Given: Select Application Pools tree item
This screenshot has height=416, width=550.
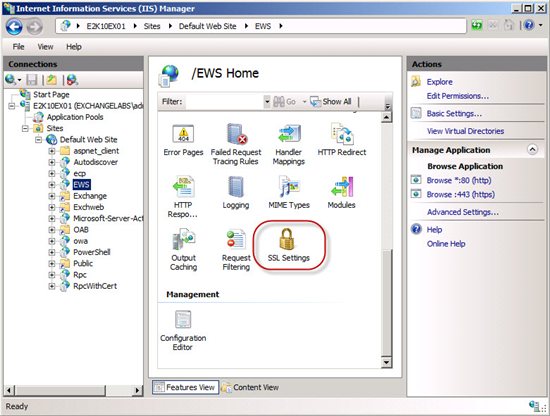Looking at the screenshot, I should coord(75,117).
